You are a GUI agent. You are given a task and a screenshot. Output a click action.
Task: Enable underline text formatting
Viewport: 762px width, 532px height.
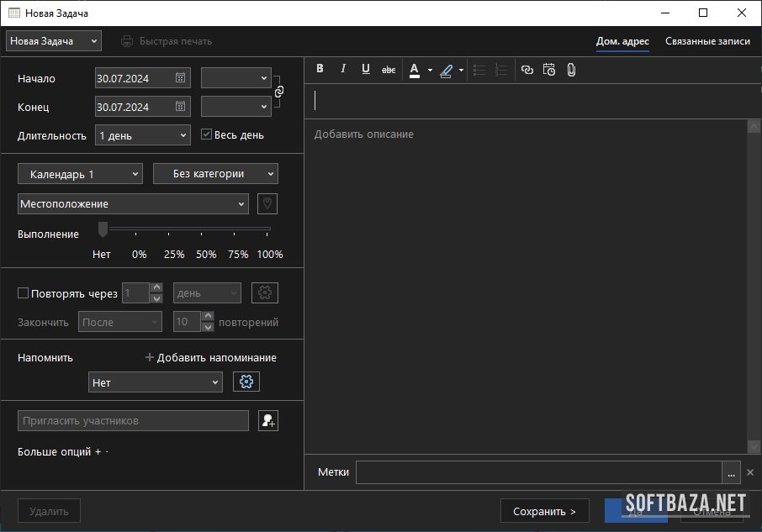click(x=366, y=70)
